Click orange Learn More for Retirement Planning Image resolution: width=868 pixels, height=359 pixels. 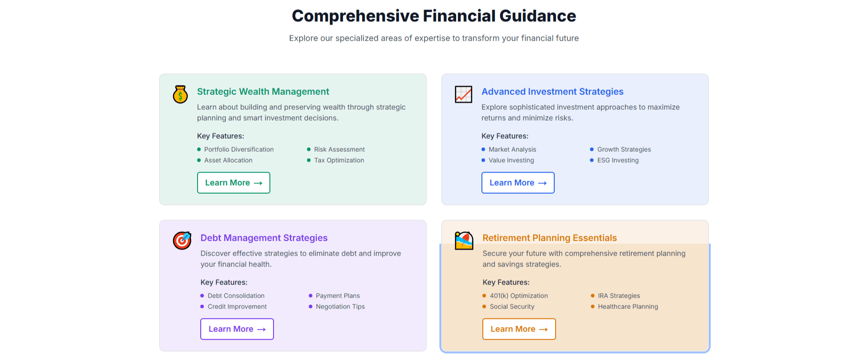pyautogui.click(x=519, y=329)
